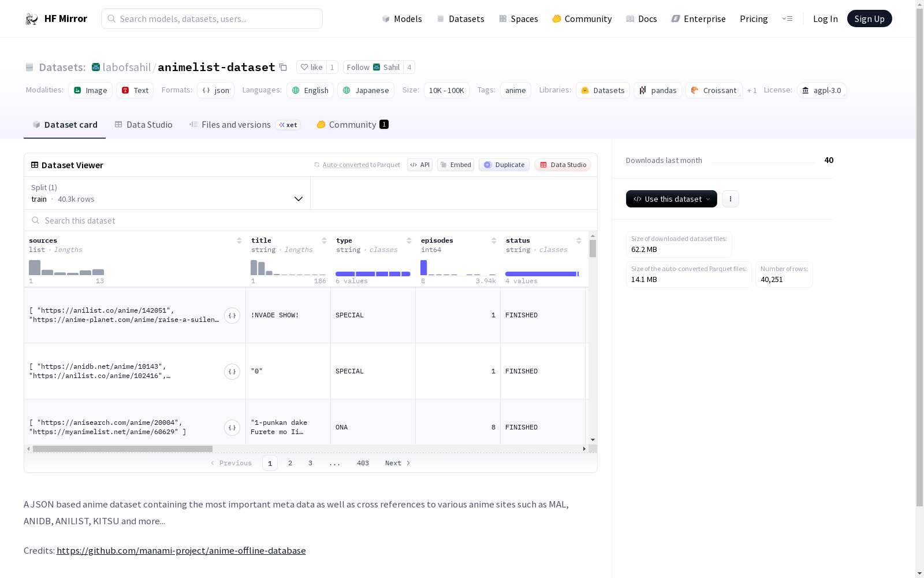This screenshot has width=924, height=578.
Task: Sort by the status column icon
Action: [579, 240]
